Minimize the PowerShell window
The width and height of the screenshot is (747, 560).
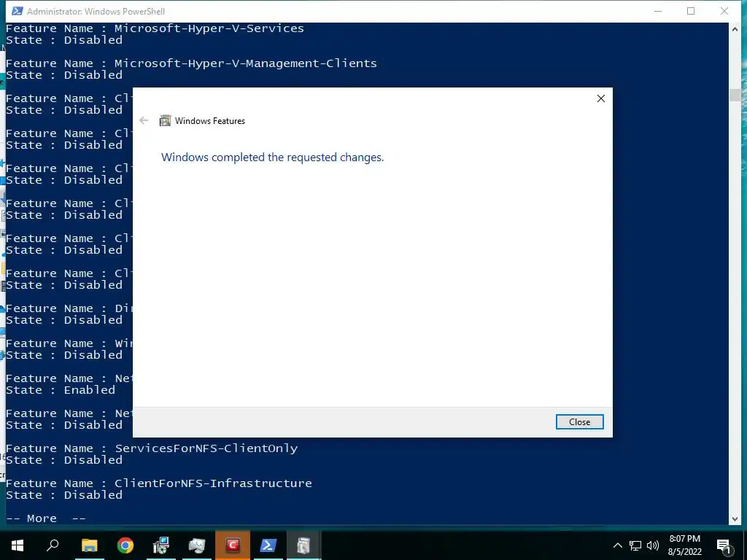point(658,11)
